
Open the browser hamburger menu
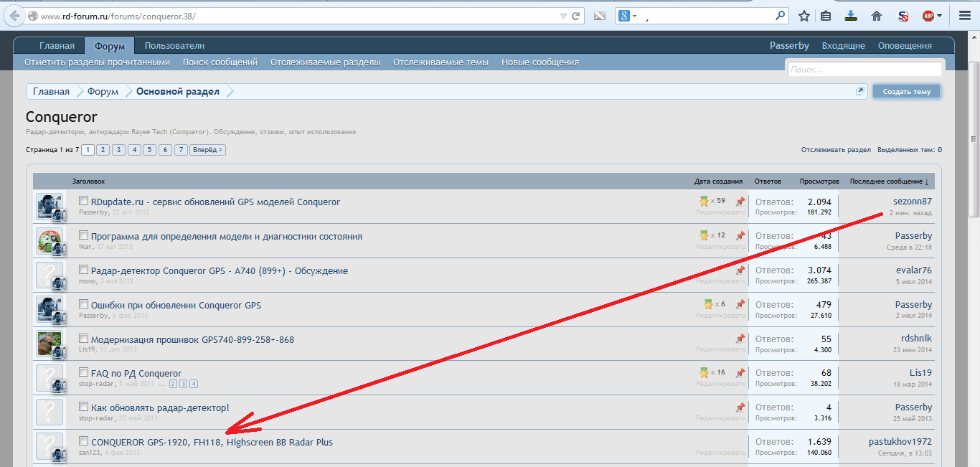coord(965,15)
